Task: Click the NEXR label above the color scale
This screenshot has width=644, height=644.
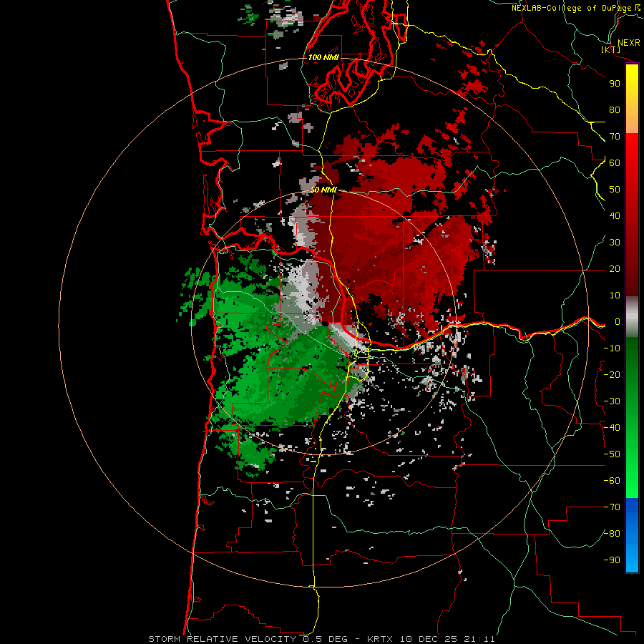Action: pos(629,43)
